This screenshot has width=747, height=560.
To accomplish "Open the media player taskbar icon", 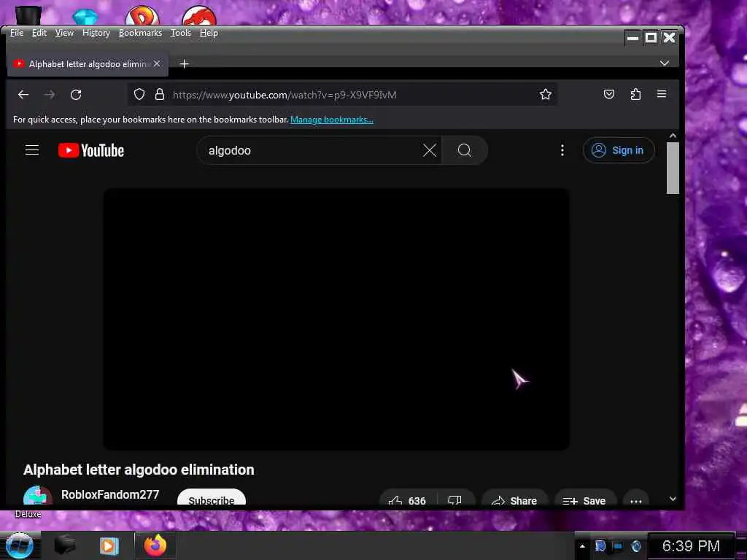I will click(x=109, y=545).
